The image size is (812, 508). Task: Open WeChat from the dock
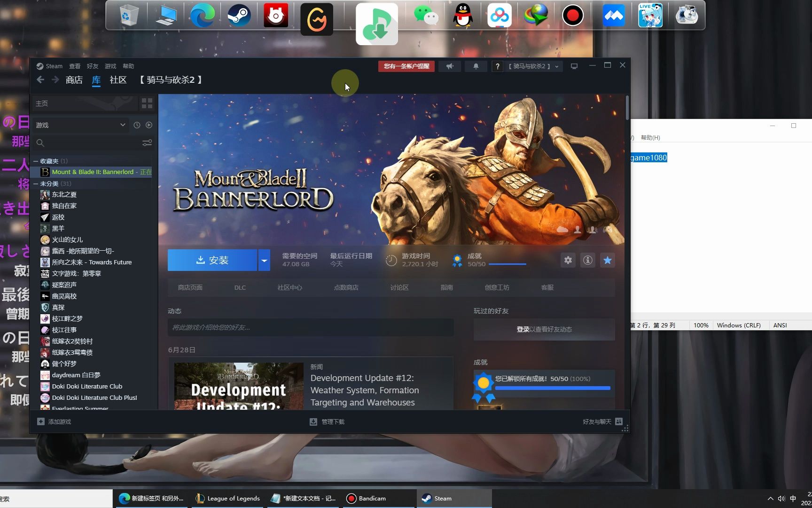coord(426,16)
